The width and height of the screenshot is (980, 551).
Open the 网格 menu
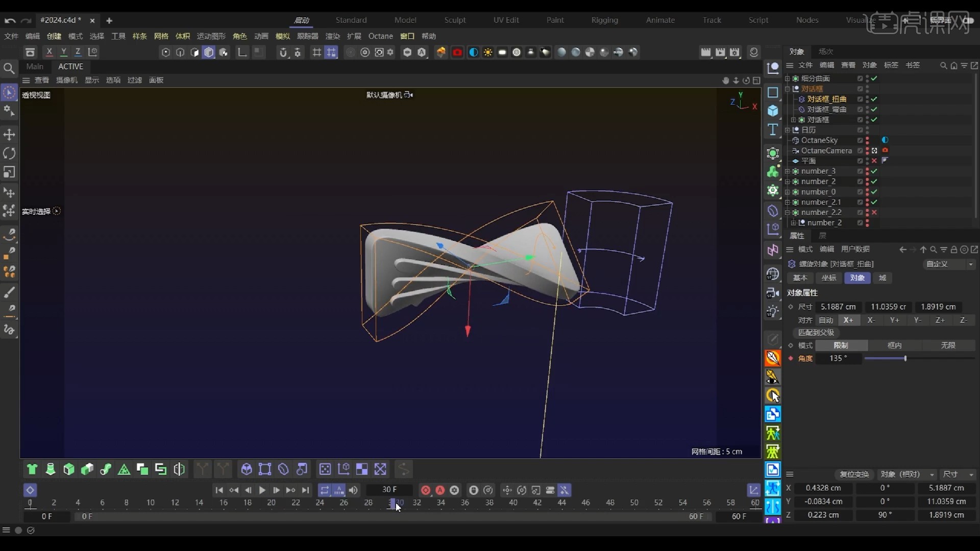click(161, 36)
